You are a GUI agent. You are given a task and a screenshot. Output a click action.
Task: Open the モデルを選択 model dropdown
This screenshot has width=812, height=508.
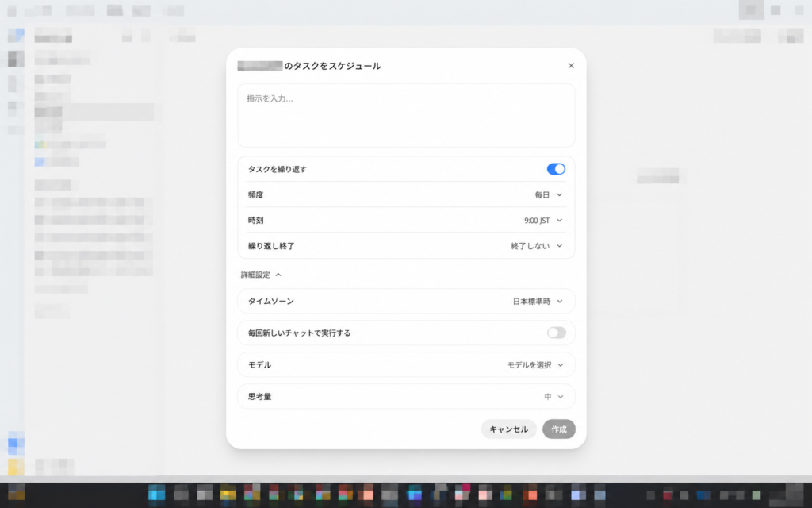535,365
